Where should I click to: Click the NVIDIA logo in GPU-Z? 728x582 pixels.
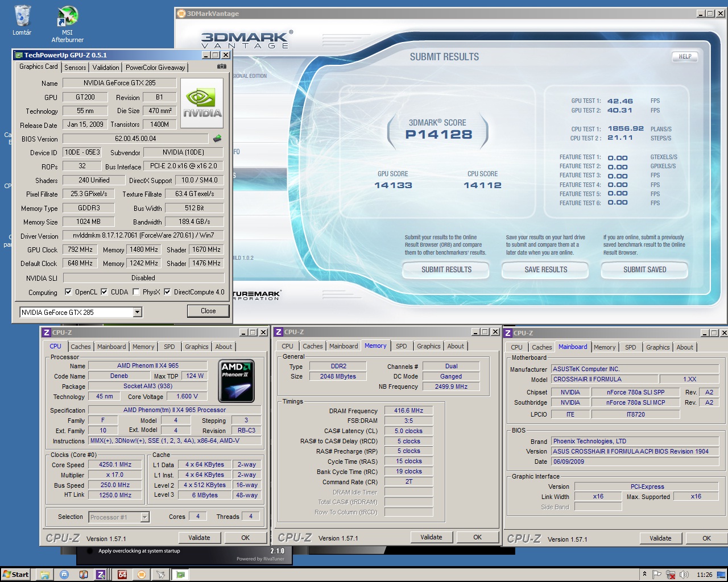(x=202, y=102)
